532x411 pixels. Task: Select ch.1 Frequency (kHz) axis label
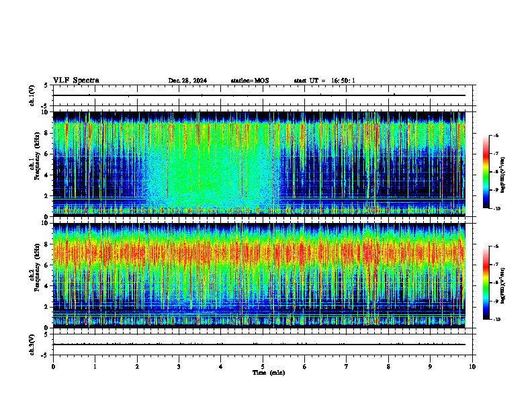click(x=34, y=156)
